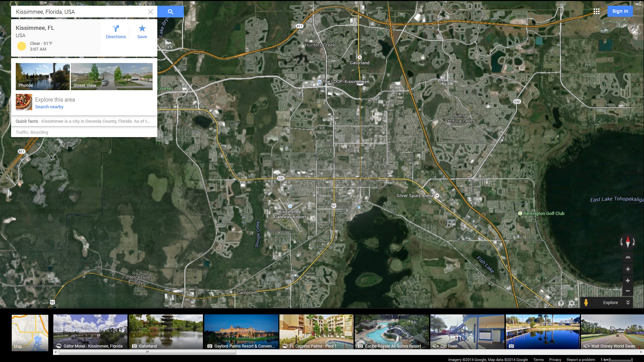Drop the Street View pegman
This screenshot has width=644, height=362.
coord(586,302)
